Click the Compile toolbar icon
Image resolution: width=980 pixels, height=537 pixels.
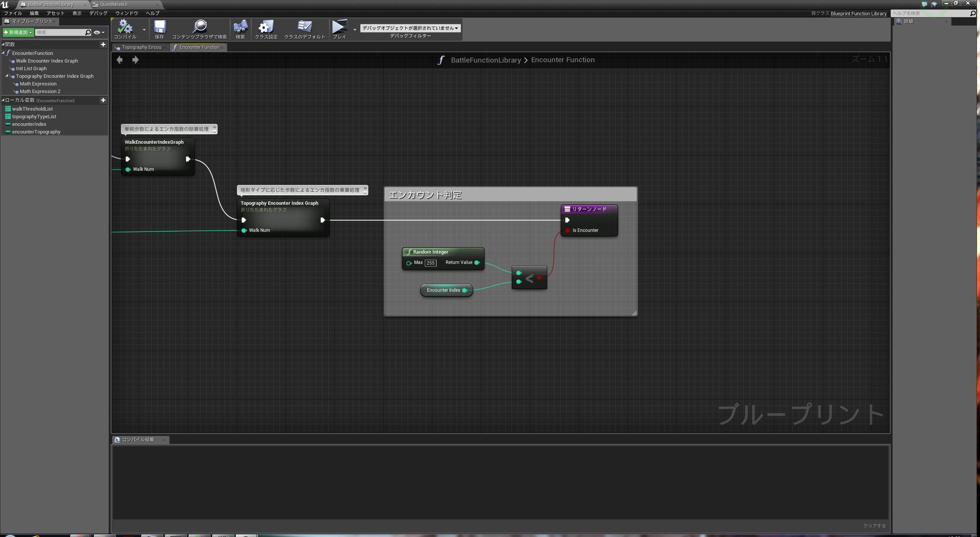(125, 27)
